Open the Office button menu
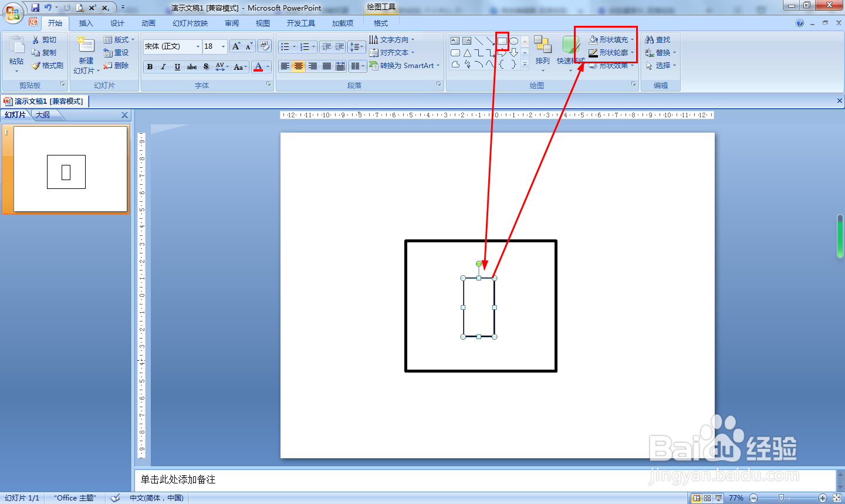 point(12,12)
